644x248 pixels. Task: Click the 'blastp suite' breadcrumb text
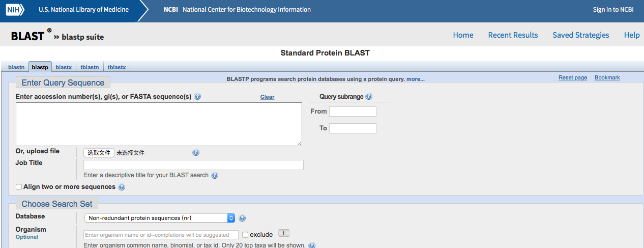(x=83, y=37)
